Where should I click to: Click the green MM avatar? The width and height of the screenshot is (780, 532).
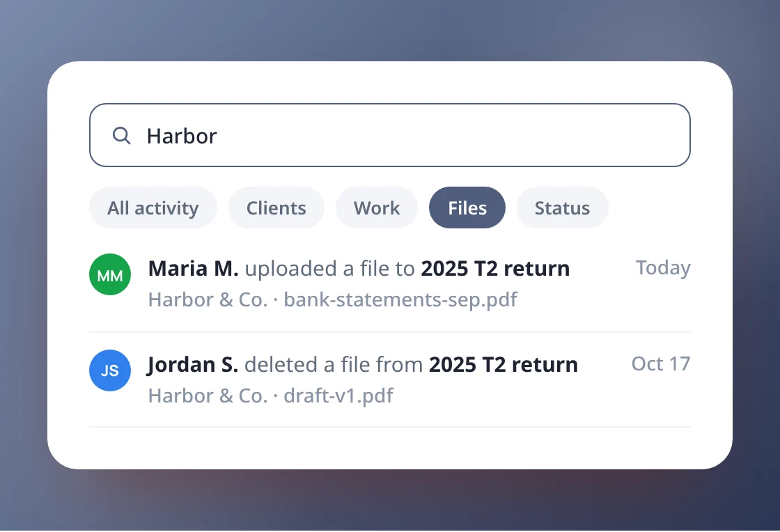point(110,274)
